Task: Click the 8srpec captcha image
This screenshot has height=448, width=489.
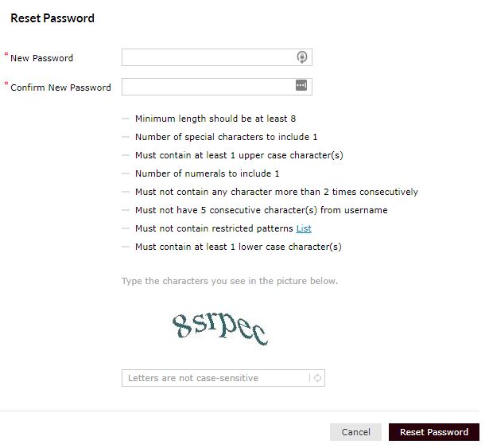Action: pyautogui.click(x=220, y=329)
